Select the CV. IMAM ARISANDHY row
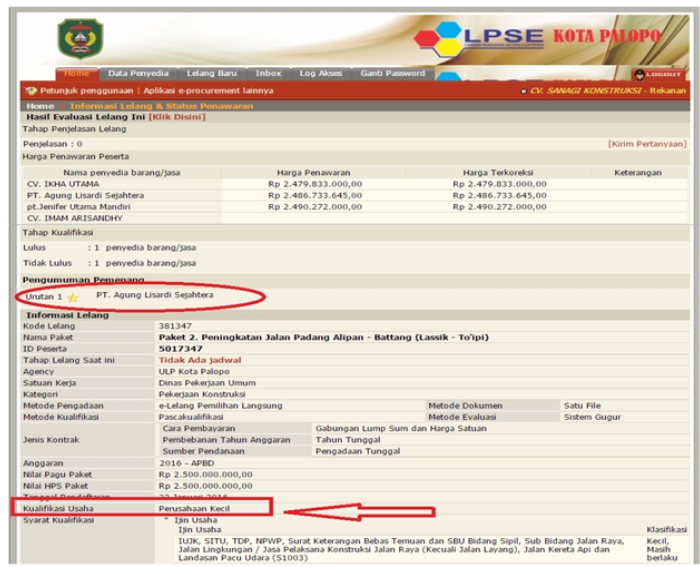The width and height of the screenshot is (700, 567). coord(75,218)
